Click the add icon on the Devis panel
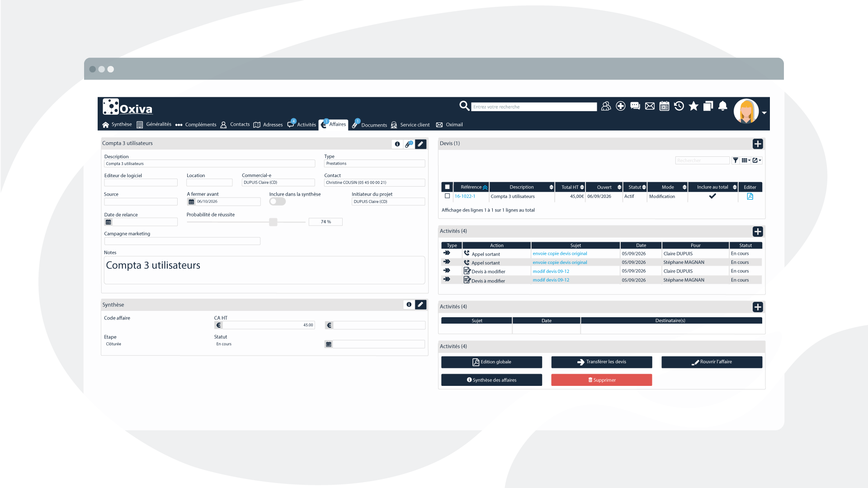 (758, 144)
